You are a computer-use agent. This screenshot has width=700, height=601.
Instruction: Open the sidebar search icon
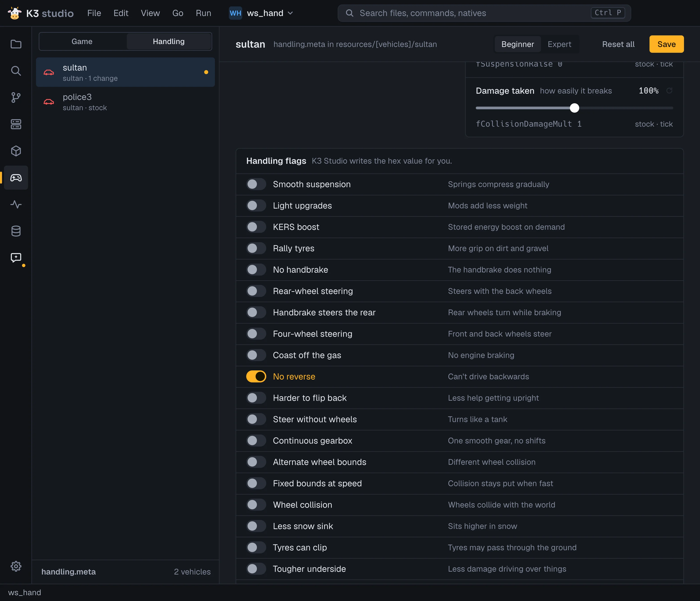tap(16, 71)
